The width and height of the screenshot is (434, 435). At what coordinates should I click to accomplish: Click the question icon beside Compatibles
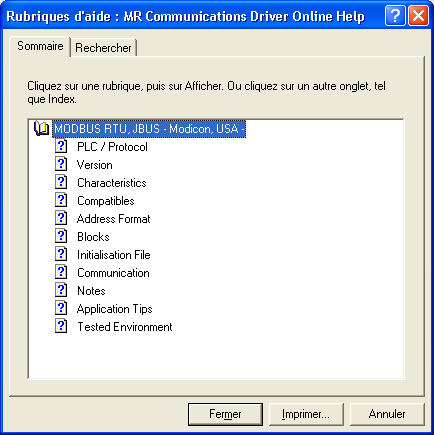(61, 200)
